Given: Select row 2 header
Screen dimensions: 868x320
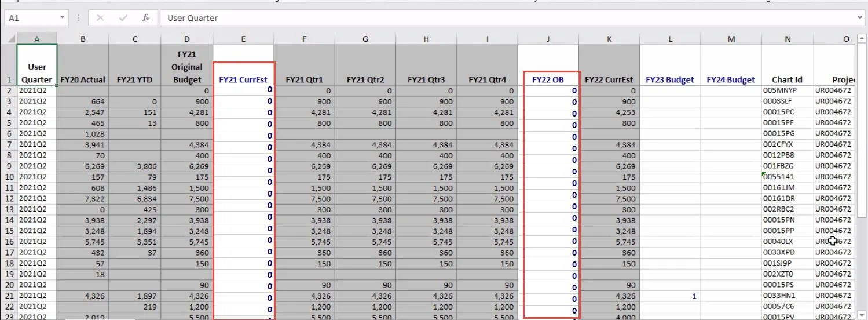Looking at the screenshot, I should [x=9, y=90].
